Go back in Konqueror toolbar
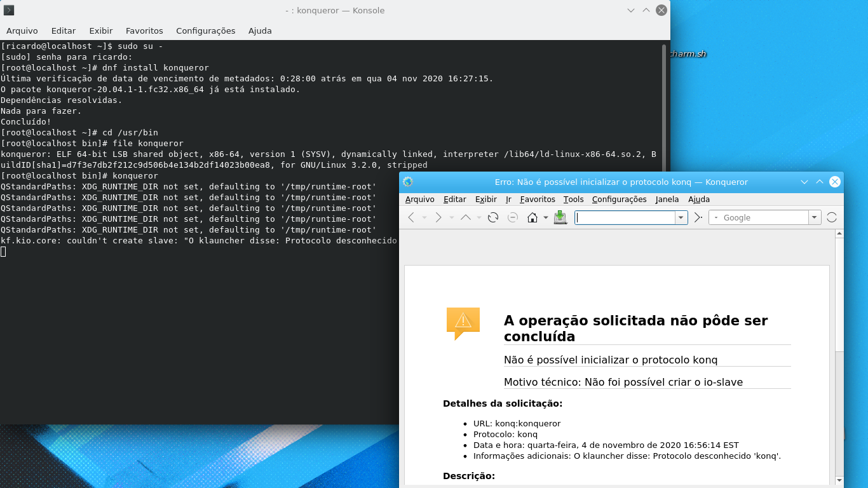Viewport: 868px width, 488px height. tap(411, 217)
